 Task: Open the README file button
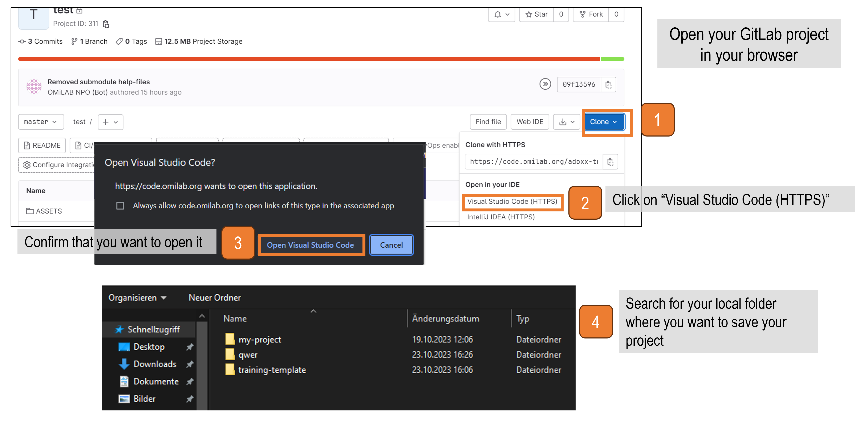coord(42,145)
